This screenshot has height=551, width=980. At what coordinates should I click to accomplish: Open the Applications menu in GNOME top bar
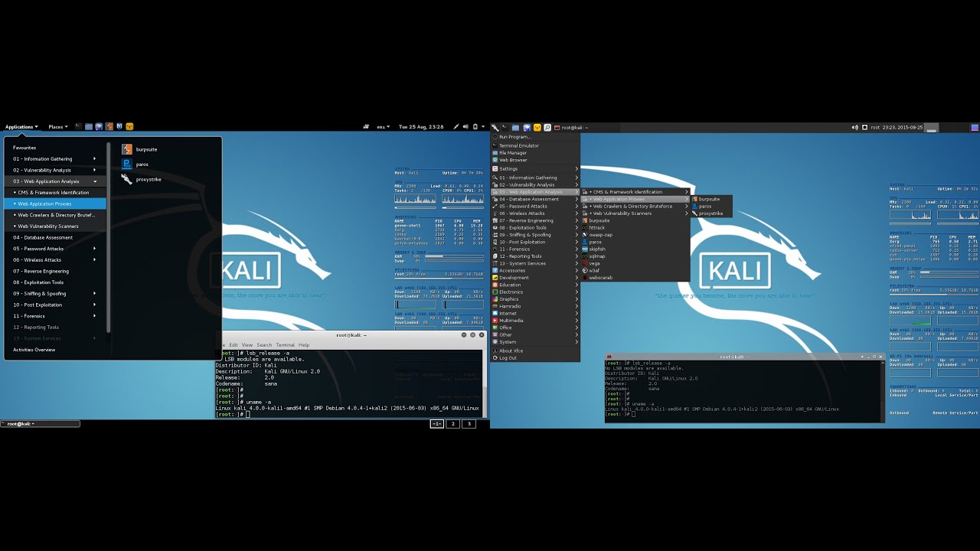(x=21, y=126)
